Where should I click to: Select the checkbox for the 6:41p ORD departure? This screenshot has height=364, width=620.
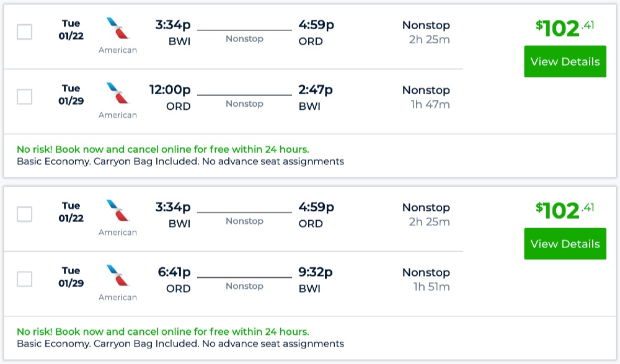[x=25, y=279]
